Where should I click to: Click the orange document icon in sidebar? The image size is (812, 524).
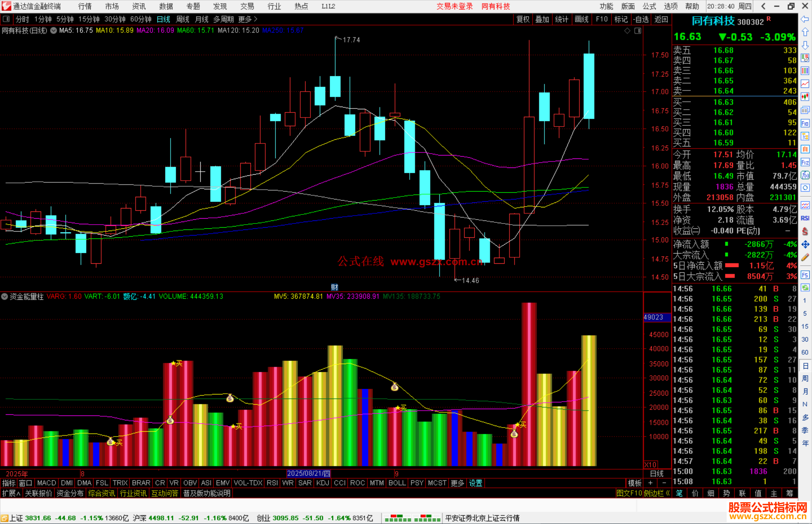pos(805,149)
